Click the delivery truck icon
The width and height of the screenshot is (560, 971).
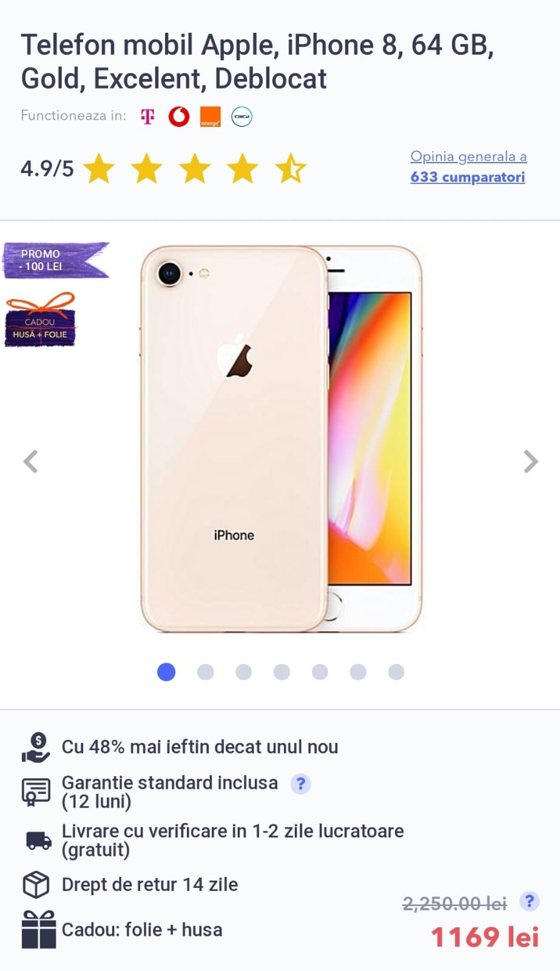(x=39, y=841)
